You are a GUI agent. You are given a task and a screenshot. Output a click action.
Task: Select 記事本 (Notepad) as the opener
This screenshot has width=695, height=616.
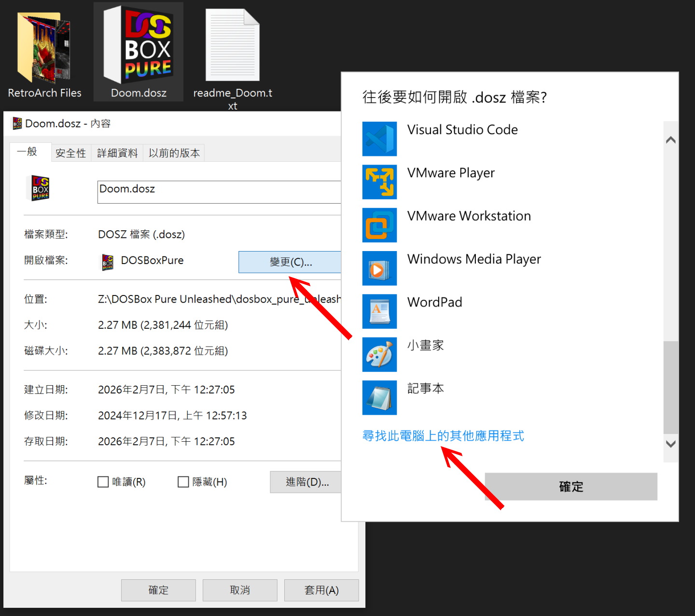coord(425,388)
